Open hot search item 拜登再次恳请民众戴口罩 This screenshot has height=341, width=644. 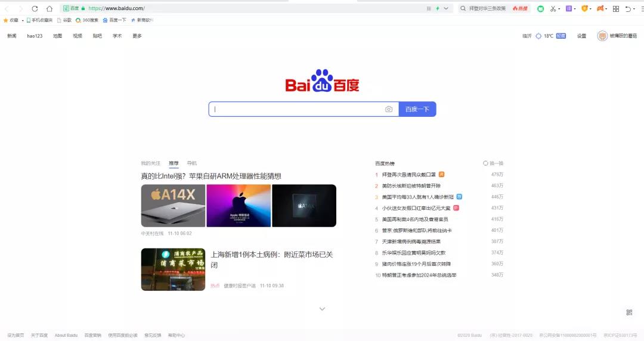click(x=408, y=175)
